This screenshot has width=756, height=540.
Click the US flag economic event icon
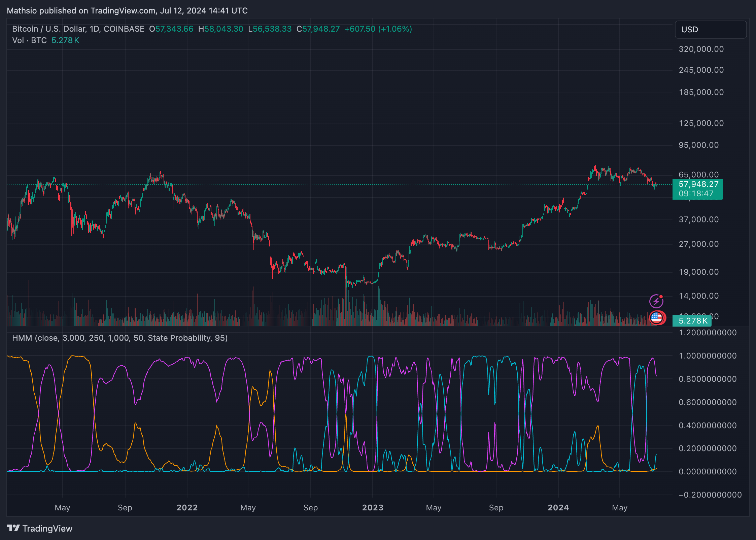pos(657,317)
